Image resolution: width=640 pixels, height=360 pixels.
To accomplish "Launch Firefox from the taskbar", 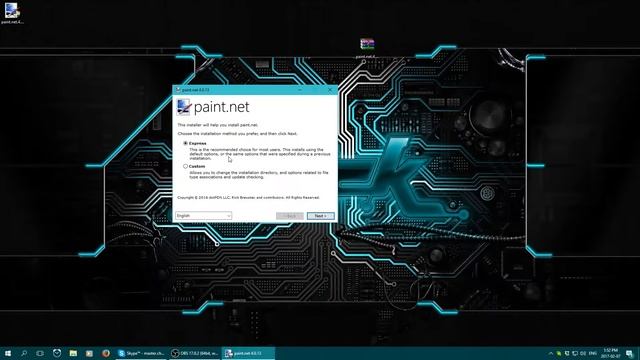I will tap(106, 353).
